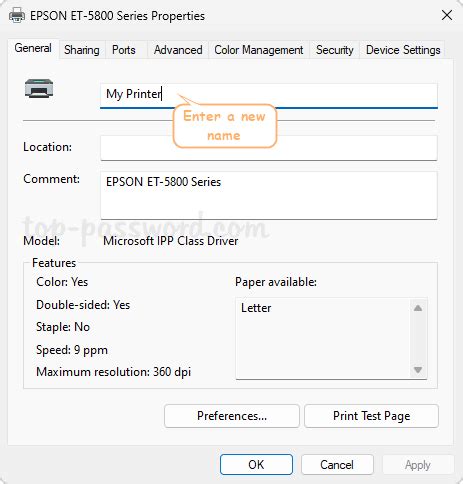The height and width of the screenshot is (484, 463).
Task: Click the paper list scroll up arrow
Action: (x=418, y=308)
